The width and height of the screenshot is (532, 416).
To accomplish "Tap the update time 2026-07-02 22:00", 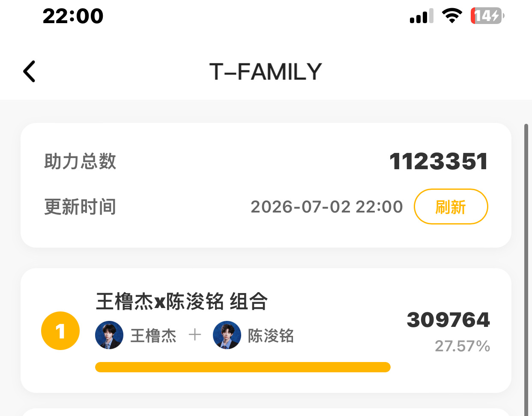I will pyautogui.click(x=327, y=207).
